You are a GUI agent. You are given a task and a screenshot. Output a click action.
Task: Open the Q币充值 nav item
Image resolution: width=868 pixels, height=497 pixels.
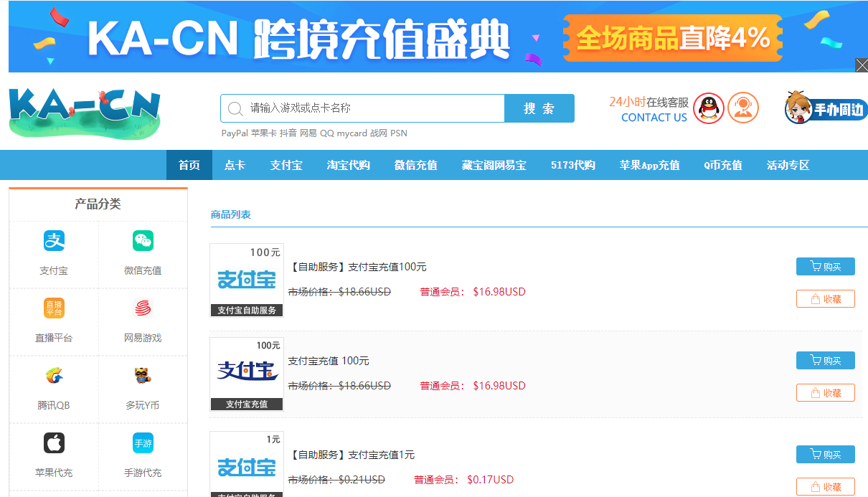[x=723, y=165]
